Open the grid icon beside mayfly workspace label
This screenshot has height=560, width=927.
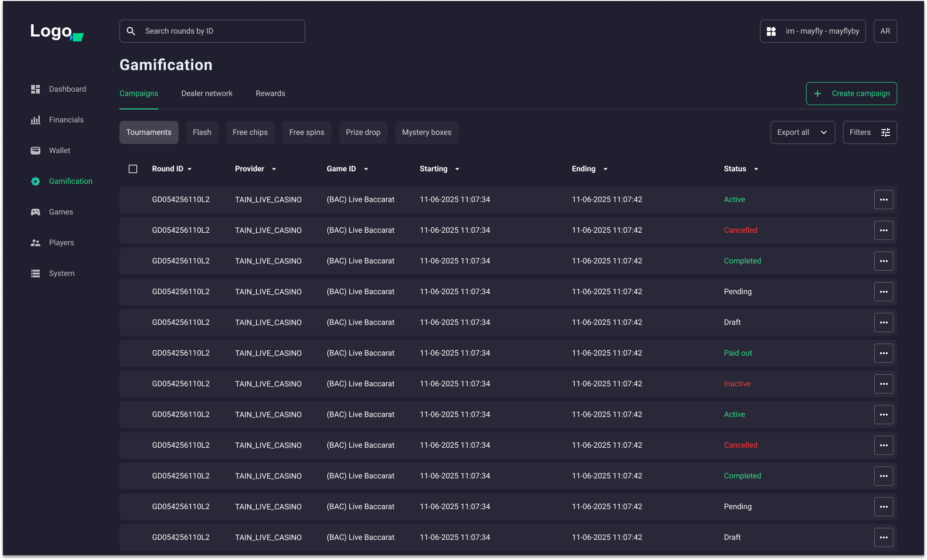772,31
